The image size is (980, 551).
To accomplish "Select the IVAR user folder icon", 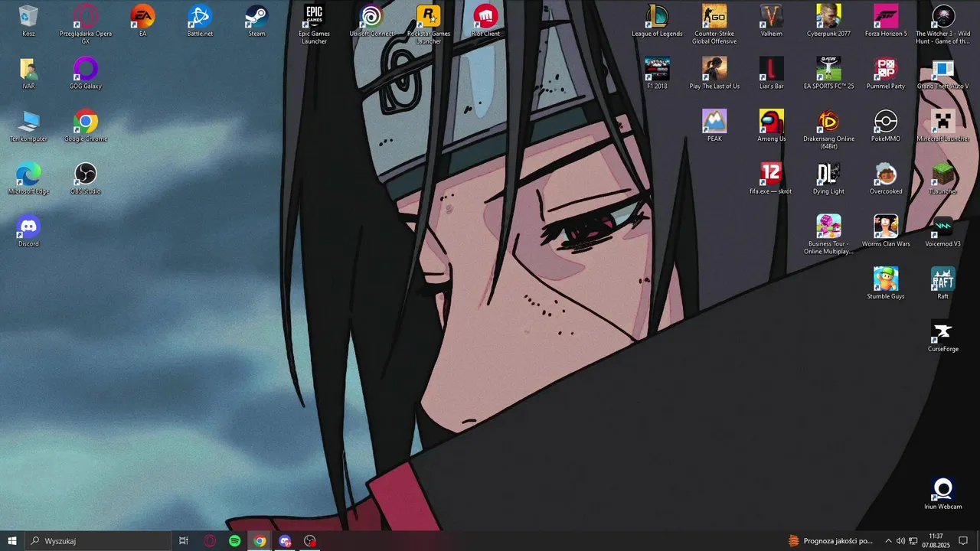I will 28,73.
